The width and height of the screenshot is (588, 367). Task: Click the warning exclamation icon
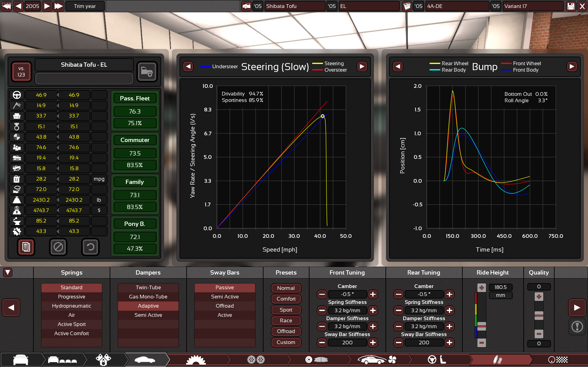point(577,327)
